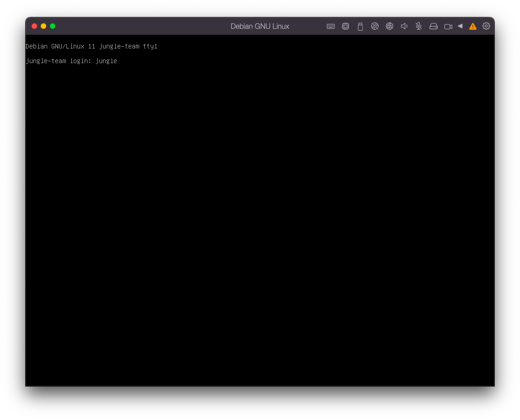Click the Debian GNU Linux window title

pyautogui.click(x=260, y=27)
